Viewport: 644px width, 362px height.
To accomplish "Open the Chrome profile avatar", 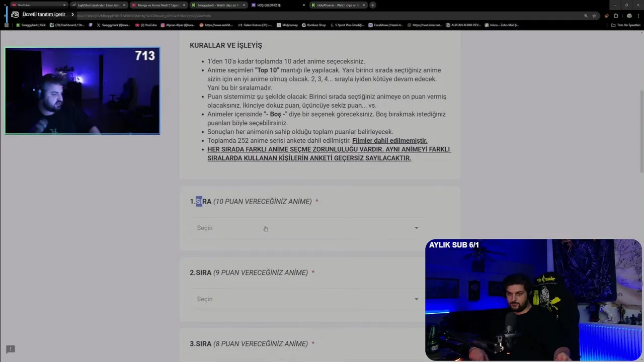I will (629, 16).
